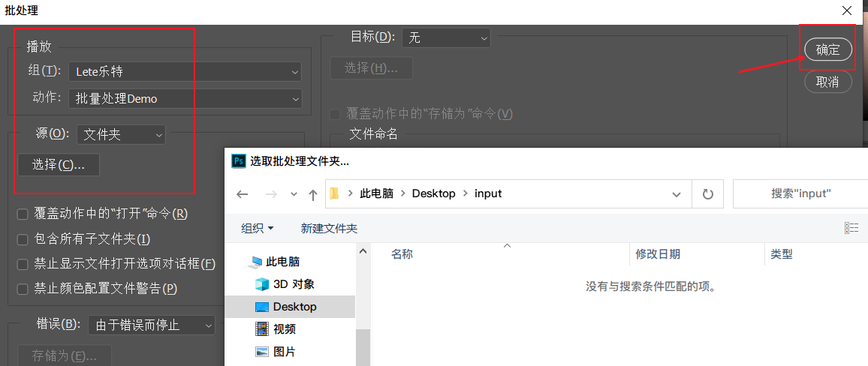Click the refresh icon beside address bar
The image size is (868, 366).
[x=707, y=193]
